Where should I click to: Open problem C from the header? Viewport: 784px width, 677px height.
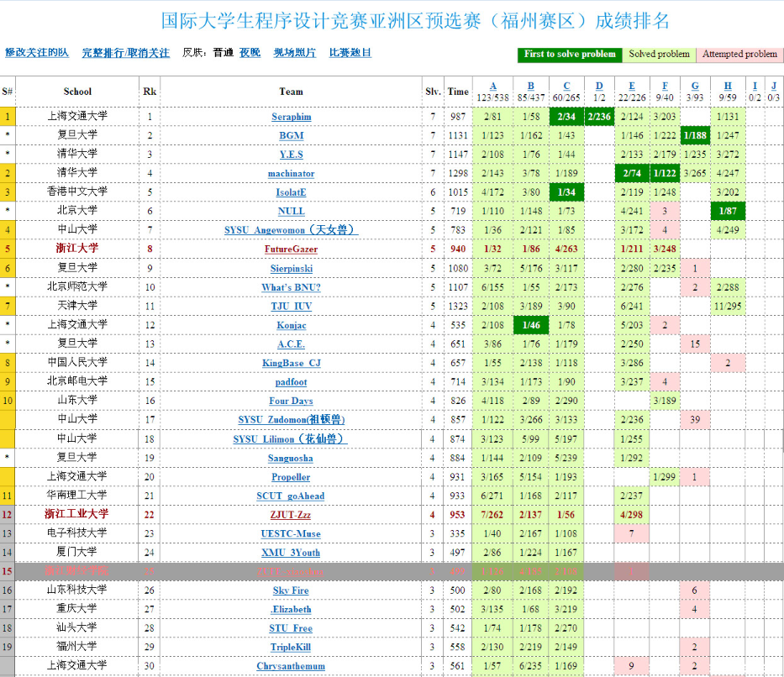click(x=566, y=86)
